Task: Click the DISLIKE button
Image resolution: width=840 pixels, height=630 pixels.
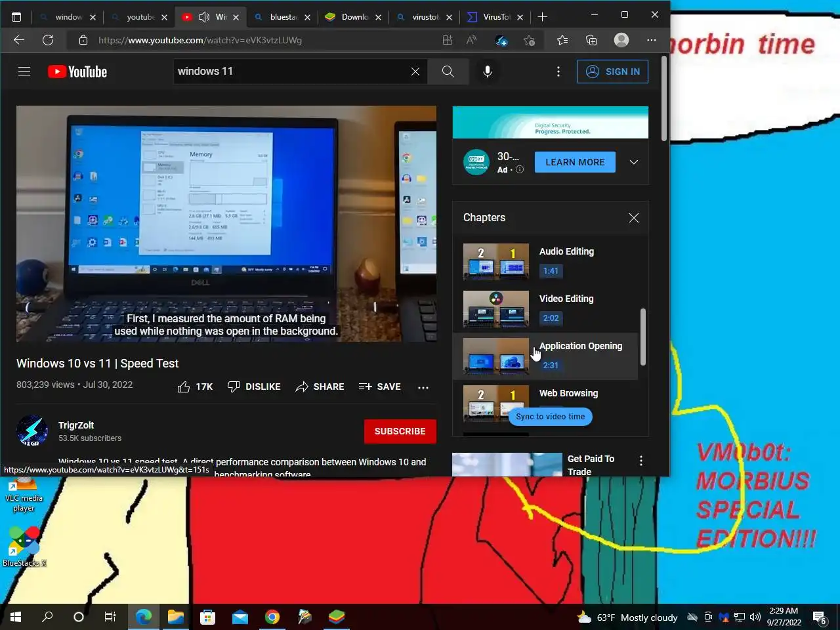Action: (254, 387)
